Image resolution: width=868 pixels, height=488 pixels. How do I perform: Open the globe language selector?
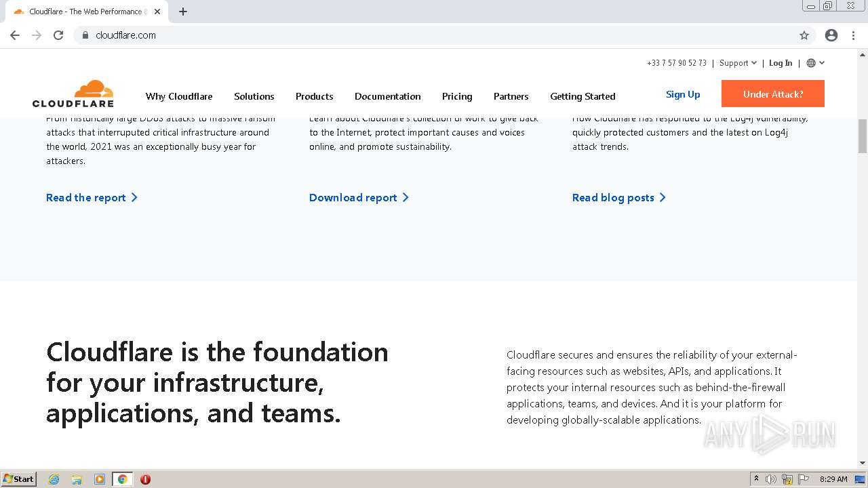point(815,63)
